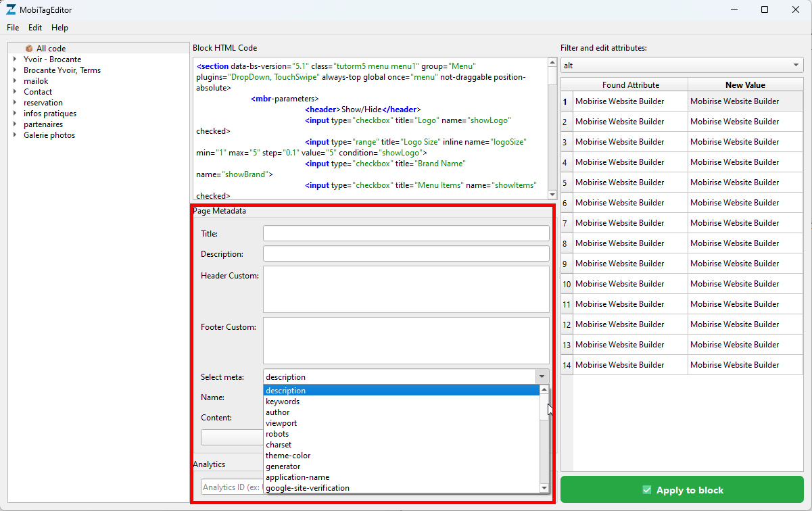Edit New Value cell in row 5
Viewport: 812px width, 511px height.
746,182
